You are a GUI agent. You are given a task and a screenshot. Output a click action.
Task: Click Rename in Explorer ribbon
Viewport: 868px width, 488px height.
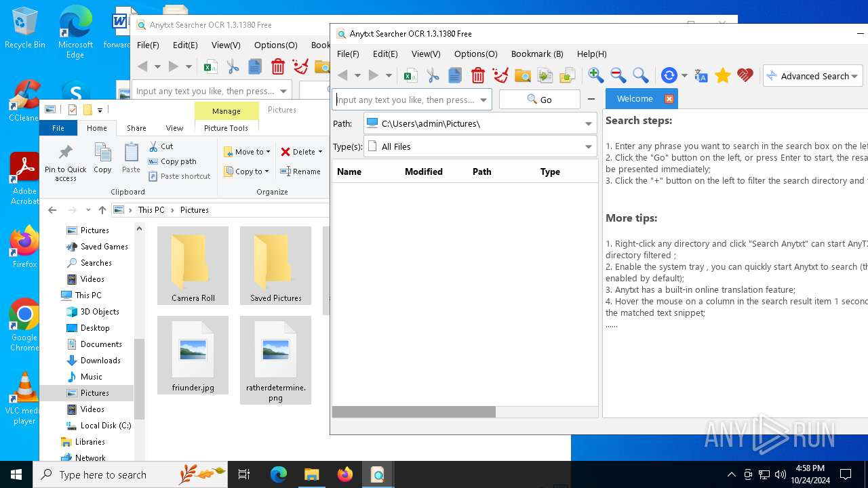(301, 171)
